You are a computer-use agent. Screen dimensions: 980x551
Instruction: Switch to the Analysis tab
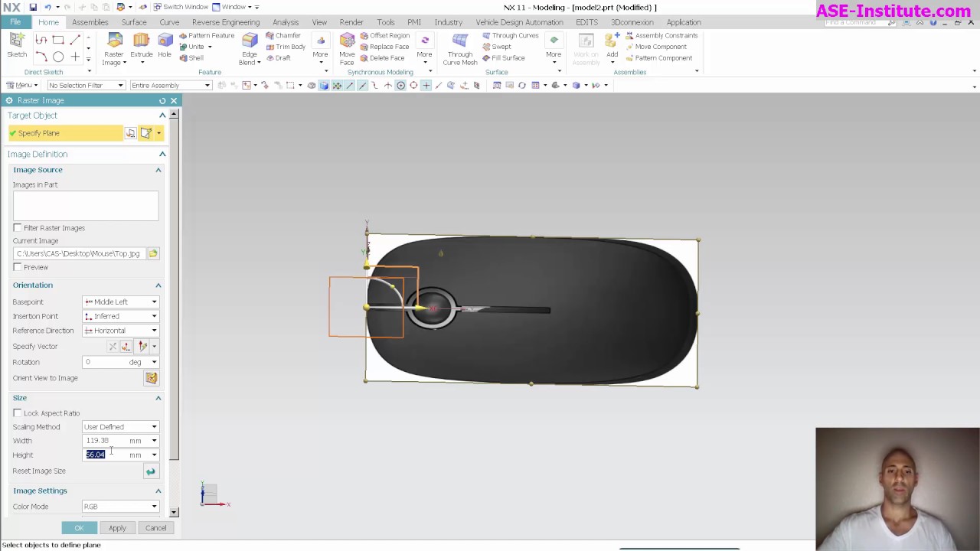click(x=285, y=22)
